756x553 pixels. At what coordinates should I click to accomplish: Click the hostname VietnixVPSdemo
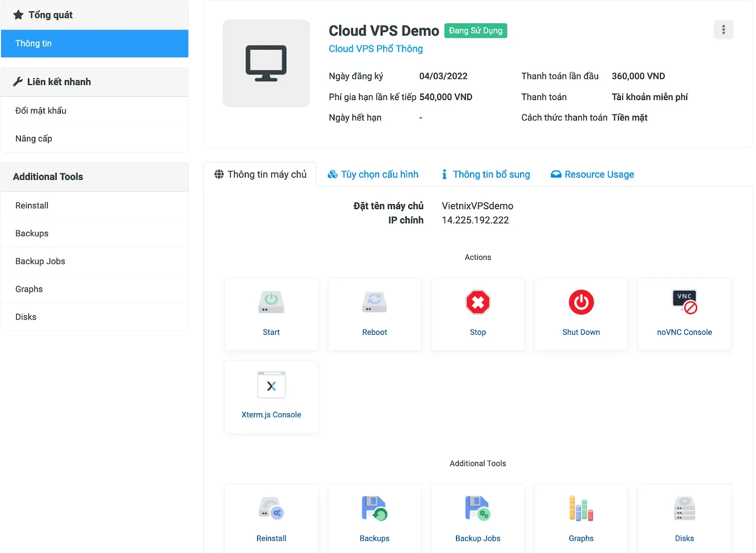(477, 206)
